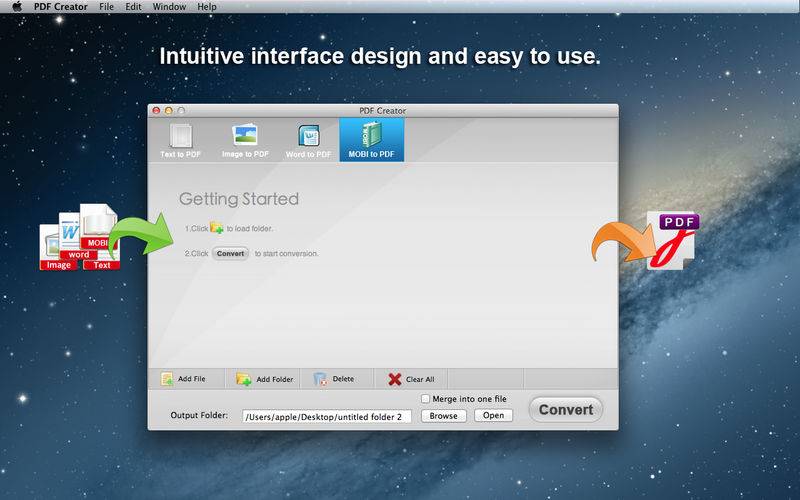
Task: Open the Help menu
Action: pos(207,7)
